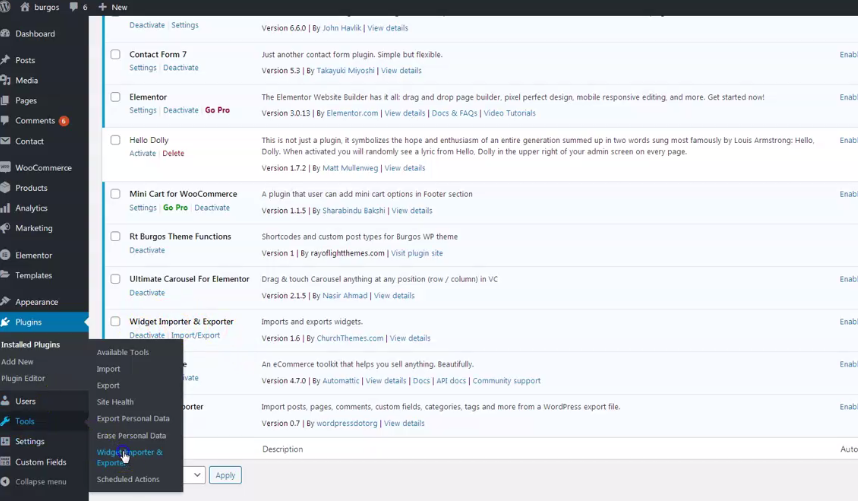The width and height of the screenshot is (858, 501).
Task: Click the Contact envelope icon
Action: coord(5,141)
